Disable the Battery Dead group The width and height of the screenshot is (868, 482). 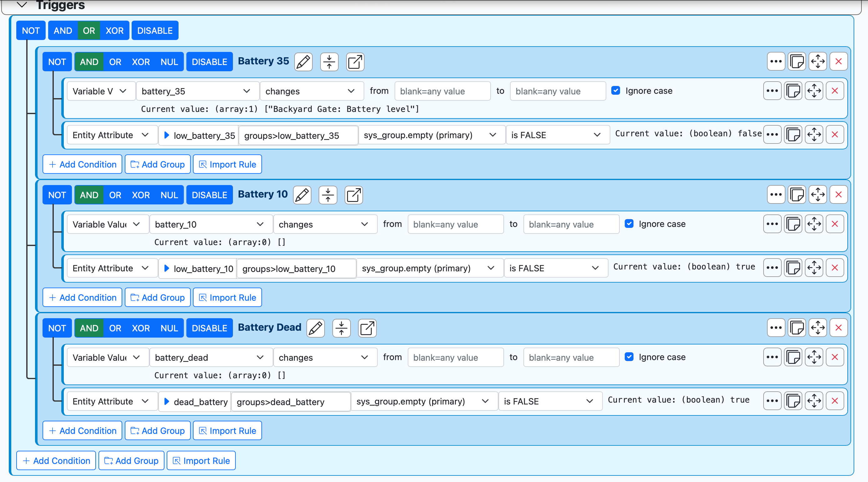click(209, 328)
